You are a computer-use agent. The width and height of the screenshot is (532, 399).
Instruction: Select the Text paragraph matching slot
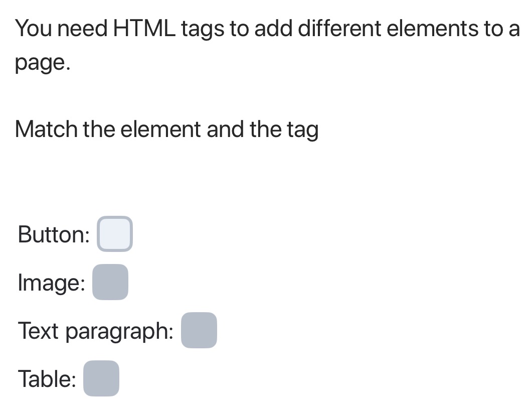(x=199, y=330)
